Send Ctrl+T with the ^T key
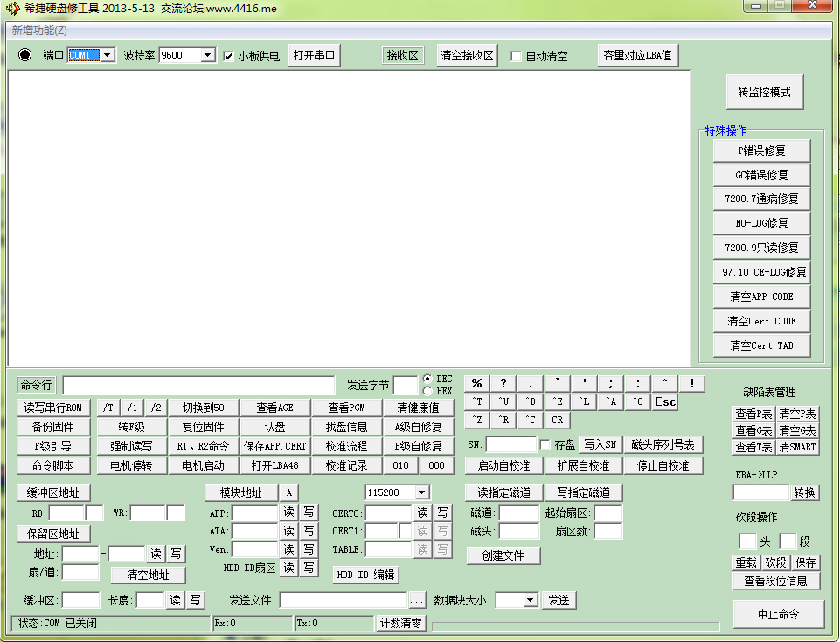The height and width of the screenshot is (642, 840). (x=476, y=402)
